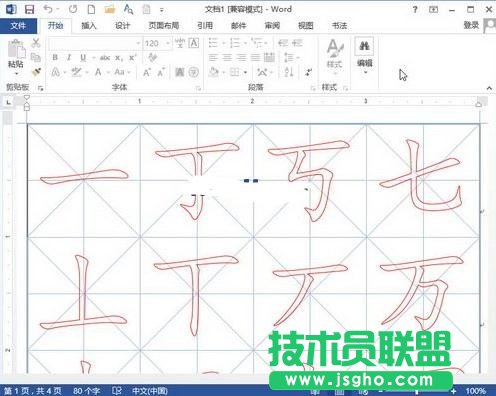Image resolution: width=496 pixels, height=396 pixels.
Task: Open the 字体 font dialog launcher
Action: 198,88
